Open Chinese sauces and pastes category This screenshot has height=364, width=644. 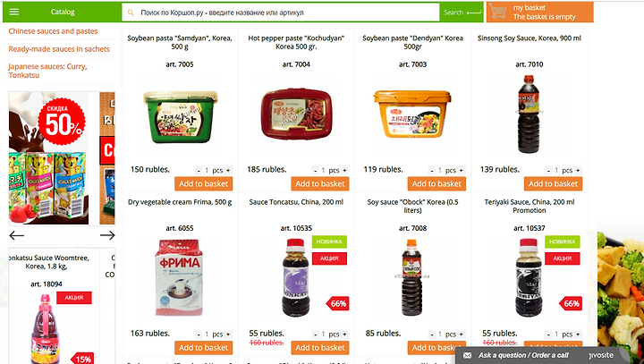pyautogui.click(x=53, y=31)
